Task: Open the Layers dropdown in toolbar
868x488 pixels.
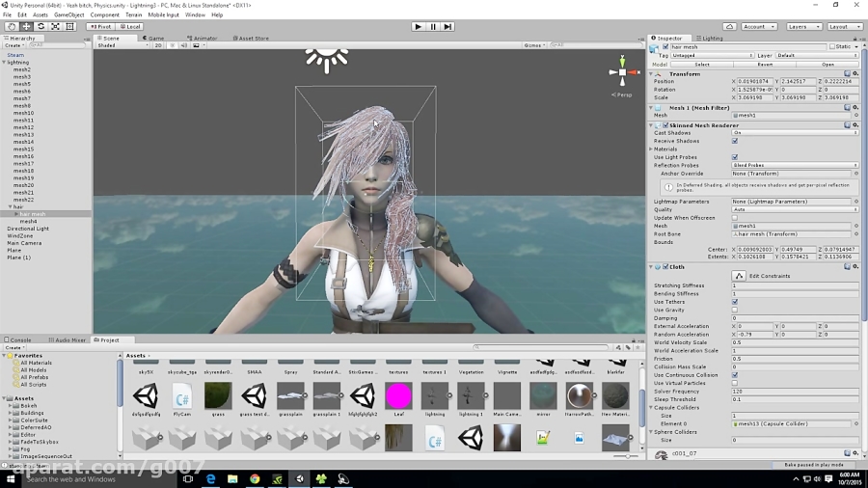Action: [x=803, y=27]
